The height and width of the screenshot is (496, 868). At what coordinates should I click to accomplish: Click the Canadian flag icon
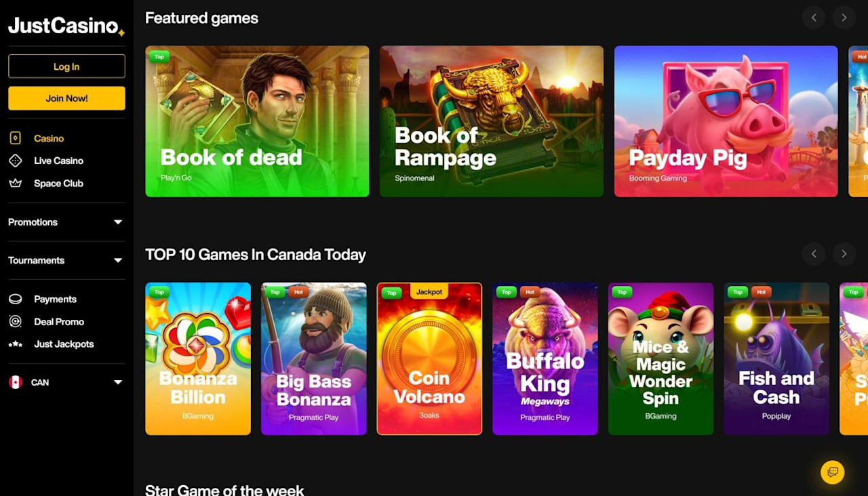pos(15,382)
